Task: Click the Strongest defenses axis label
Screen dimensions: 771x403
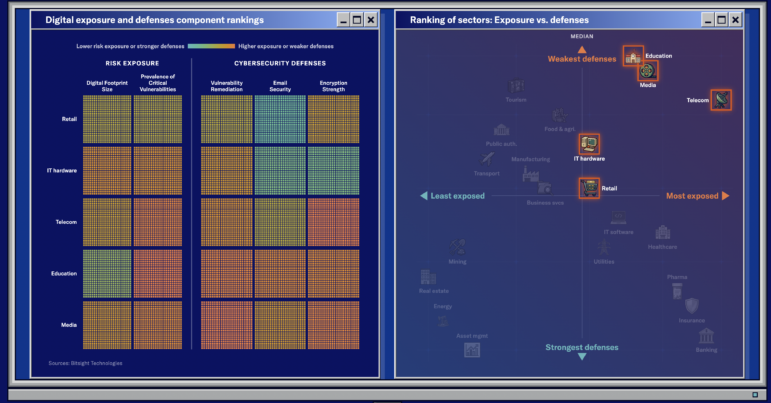Action: tap(582, 347)
